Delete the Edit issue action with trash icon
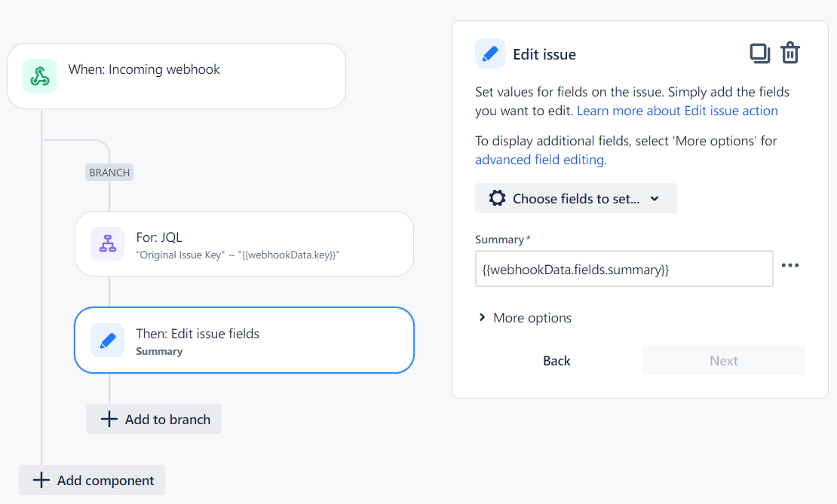Screen dimensions: 837x504 (791, 53)
